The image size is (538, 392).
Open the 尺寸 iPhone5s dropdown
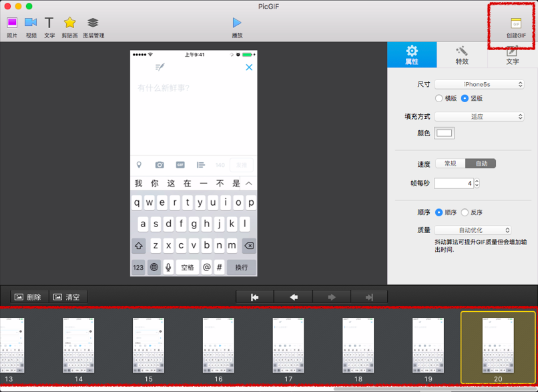(x=479, y=84)
